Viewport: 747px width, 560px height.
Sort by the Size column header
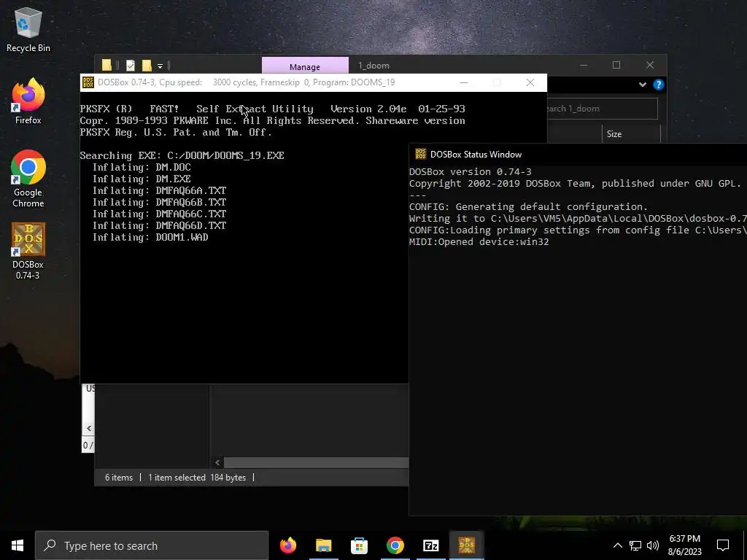(631, 134)
